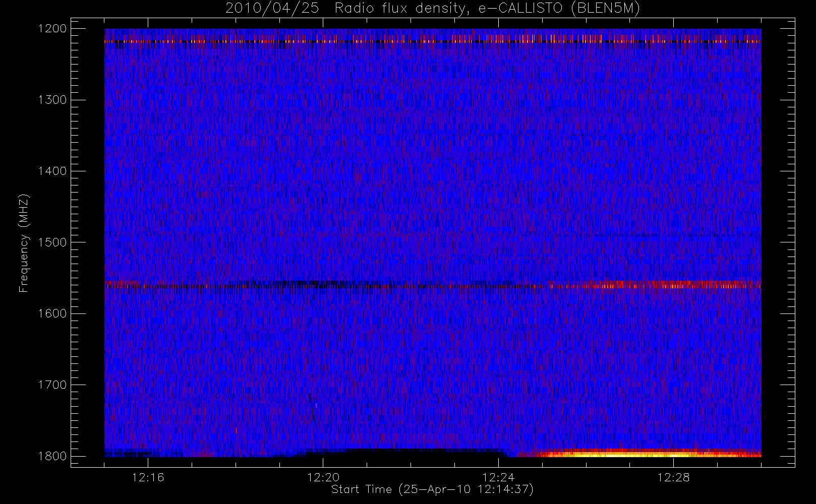Click the 12:20 time axis label
Image resolution: width=816 pixels, height=504 pixels.
(x=323, y=477)
